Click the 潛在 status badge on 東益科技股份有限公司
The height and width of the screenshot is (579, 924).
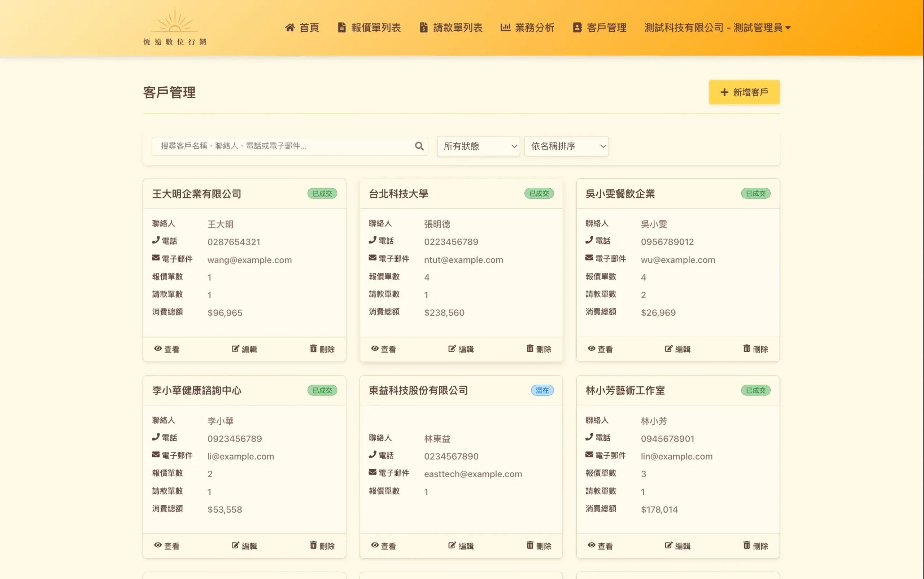pos(542,390)
